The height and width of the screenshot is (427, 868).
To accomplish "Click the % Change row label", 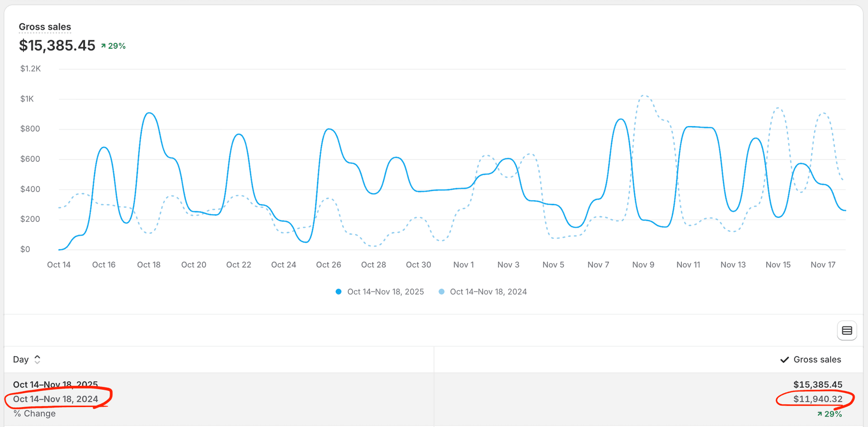I will tap(34, 413).
